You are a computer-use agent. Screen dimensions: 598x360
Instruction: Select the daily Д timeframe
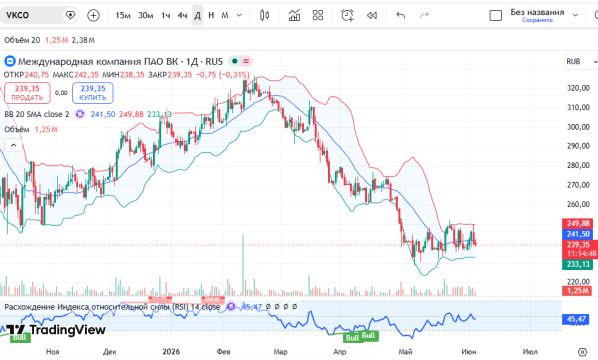coord(197,15)
